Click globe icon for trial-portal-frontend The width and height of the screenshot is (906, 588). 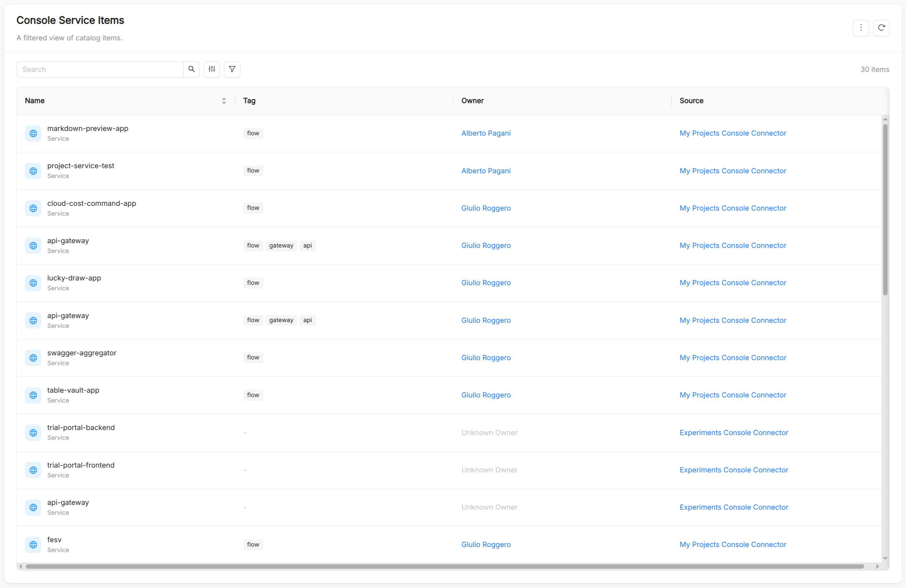coord(33,470)
